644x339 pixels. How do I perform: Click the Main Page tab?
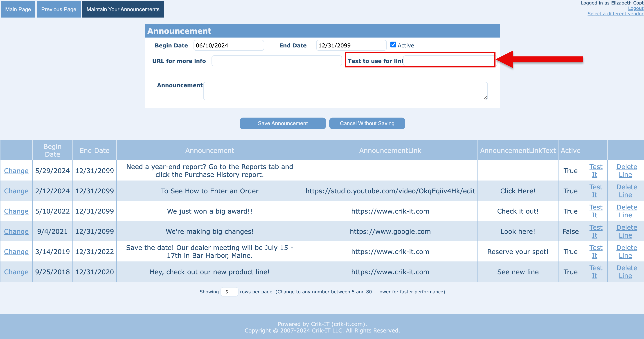point(18,9)
